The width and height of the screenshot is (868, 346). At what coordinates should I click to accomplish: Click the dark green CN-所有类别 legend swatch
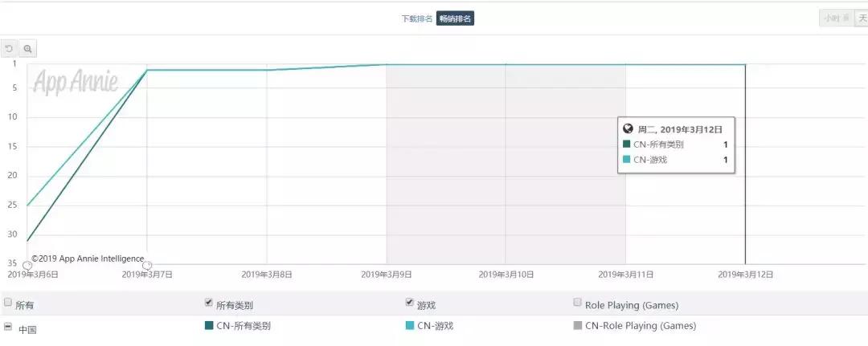tap(210, 326)
